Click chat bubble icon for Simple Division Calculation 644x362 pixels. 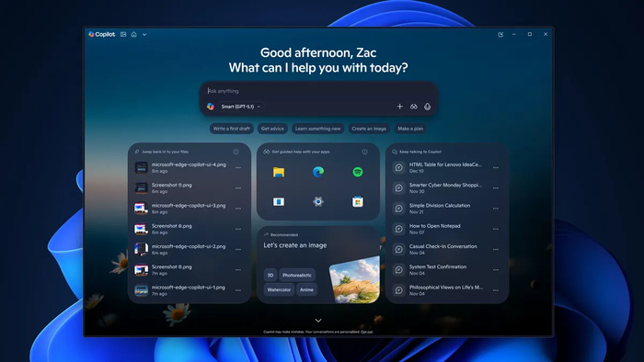(398, 209)
